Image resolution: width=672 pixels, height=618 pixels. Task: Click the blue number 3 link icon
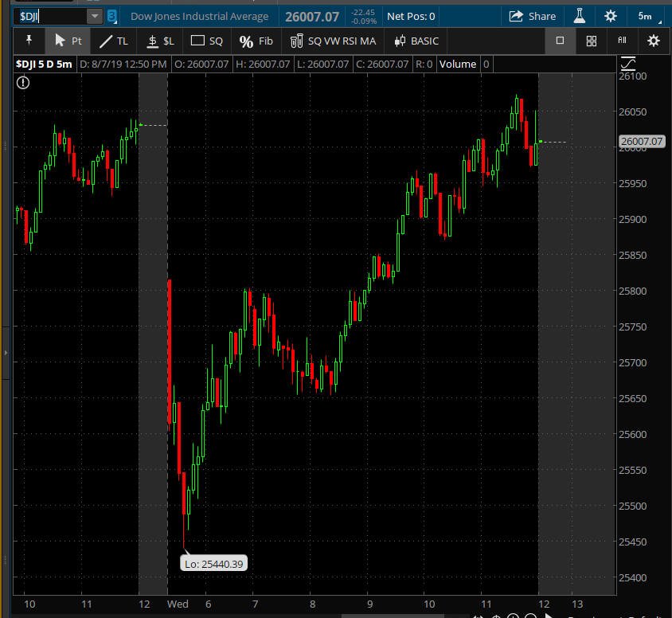pos(111,17)
